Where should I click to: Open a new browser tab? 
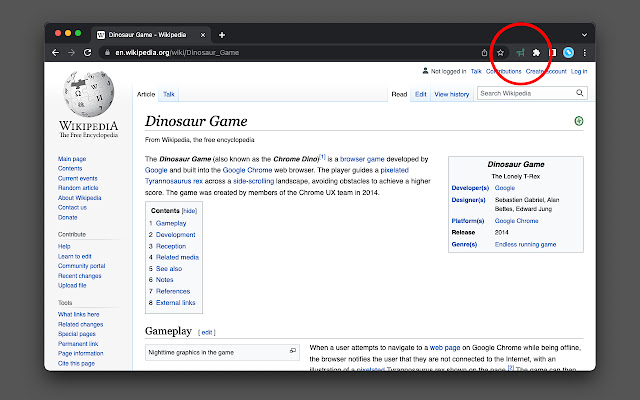point(222,35)
